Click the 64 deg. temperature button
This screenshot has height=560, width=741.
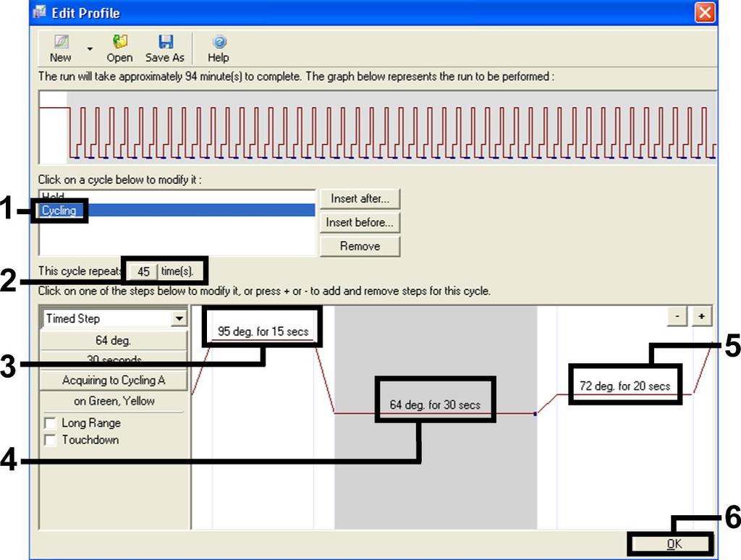point(114,340)
